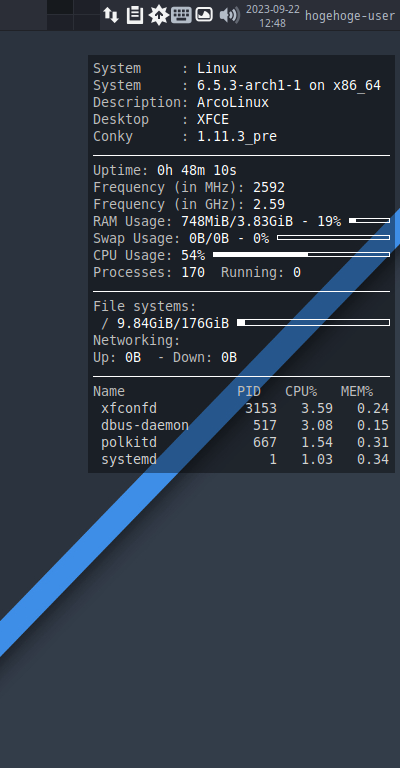Click the ArcoLinux description text

[233, 102]
